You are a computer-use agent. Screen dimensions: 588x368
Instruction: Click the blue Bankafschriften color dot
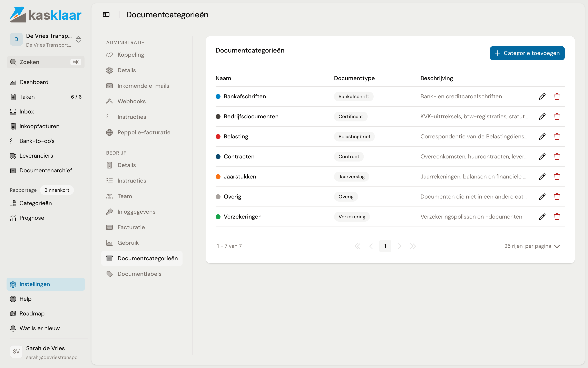pyautogui.click(x=218, y=96)
